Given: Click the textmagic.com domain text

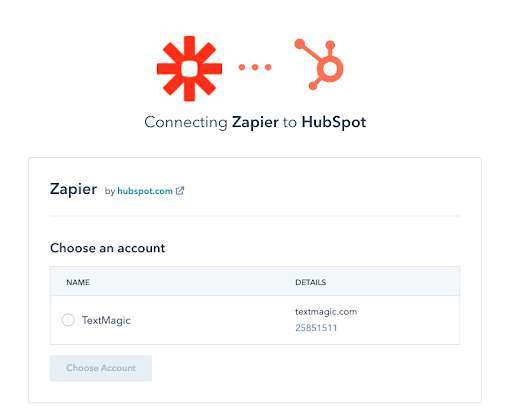Looking at the screenshot, I should (x=326, y=312).
